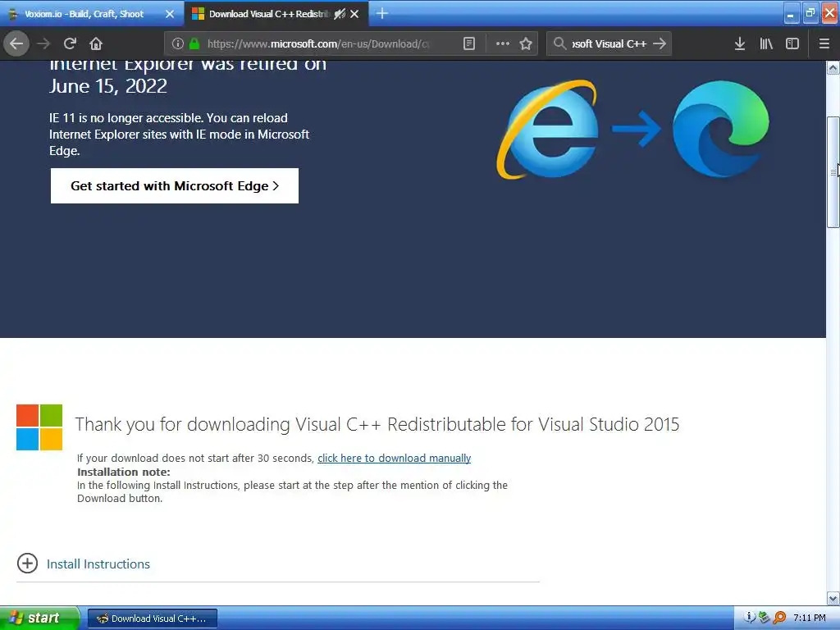Click the magnifier tray icon
840x630 pixels.
(779, 618)
